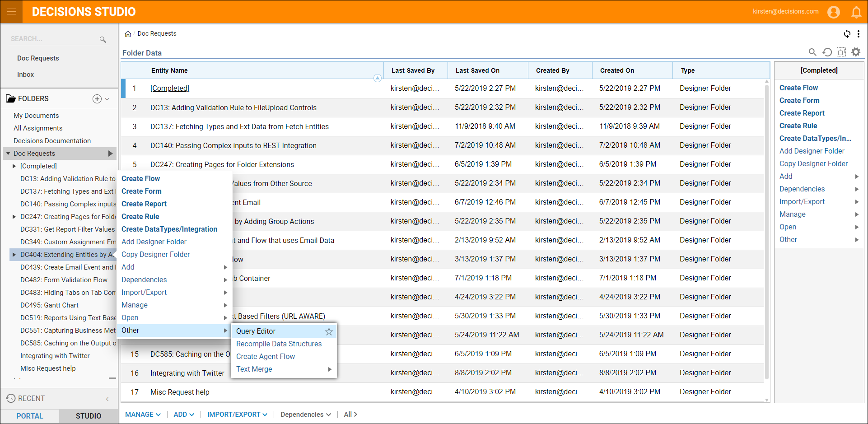Image resolution: width=868 pixels, height=424 pixels.
Task: Select Create DataTypes/Integration in context menu
Action: point(169,229)
